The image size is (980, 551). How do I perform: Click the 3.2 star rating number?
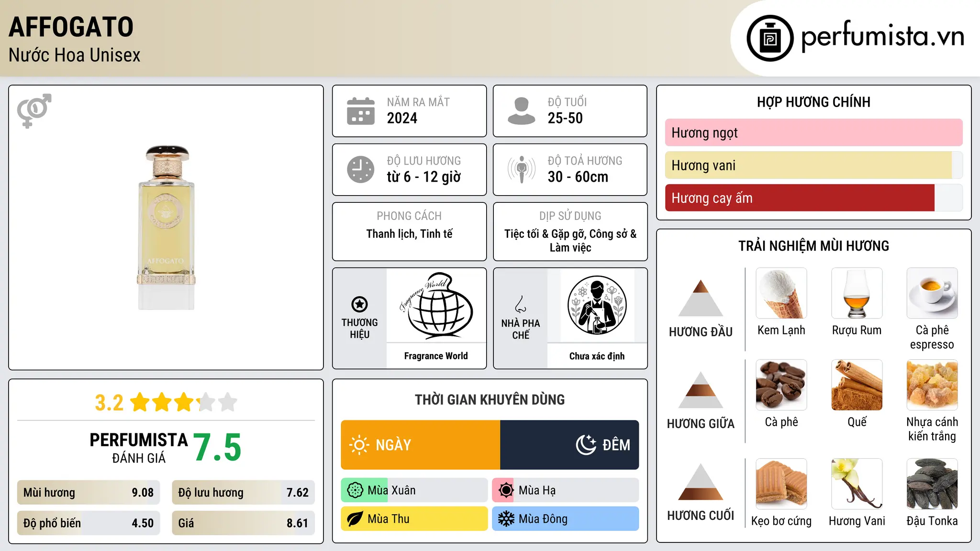tap(109, 403)
